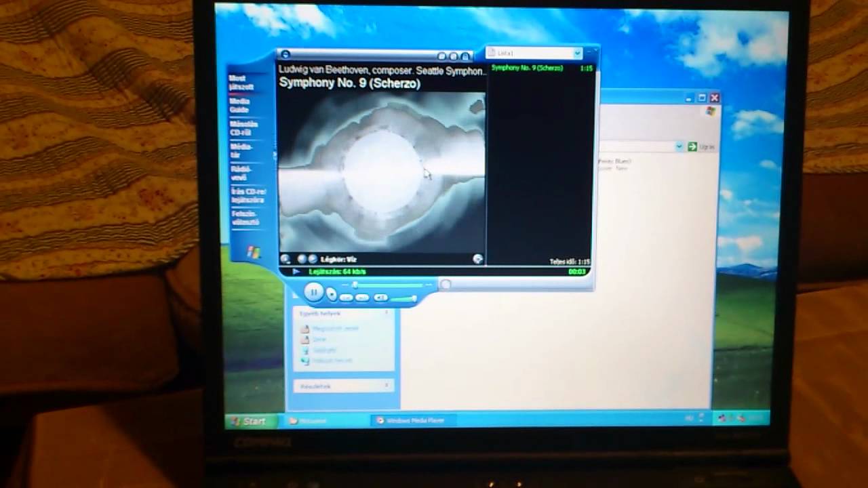
Task: Click Windows Media Player taskbar button
Action: pyautogui.click(x=413, y=421)
